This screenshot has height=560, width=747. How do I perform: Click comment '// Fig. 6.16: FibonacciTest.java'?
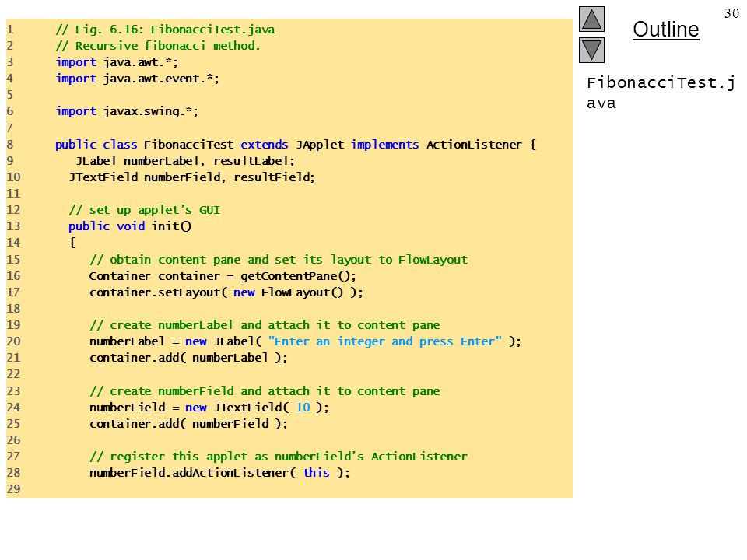165,30
